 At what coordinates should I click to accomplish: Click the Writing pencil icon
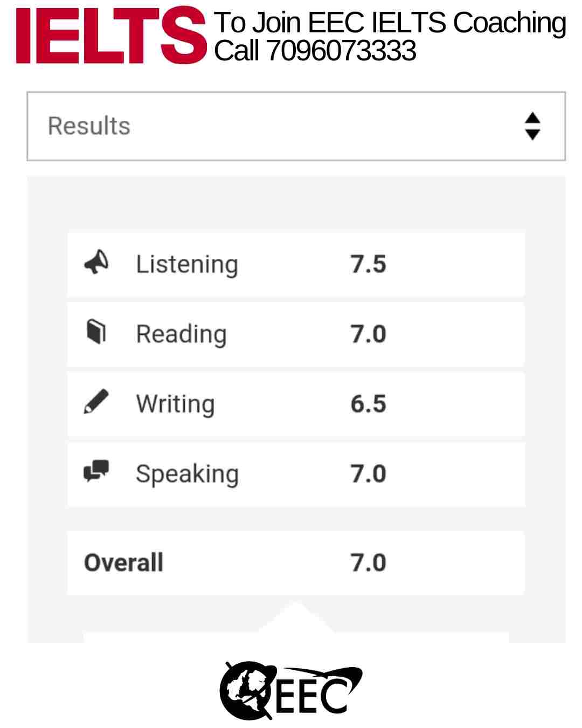pos(96,402)
